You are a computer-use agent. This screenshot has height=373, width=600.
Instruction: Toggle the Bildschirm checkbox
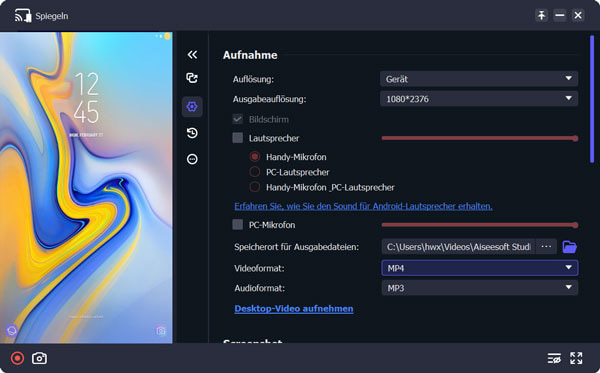click(238, 119)
